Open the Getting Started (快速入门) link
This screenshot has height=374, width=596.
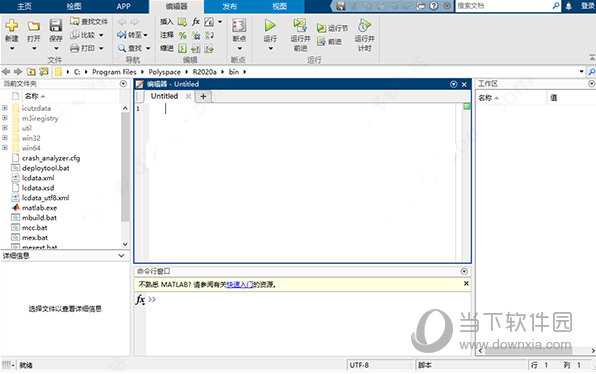240,284
